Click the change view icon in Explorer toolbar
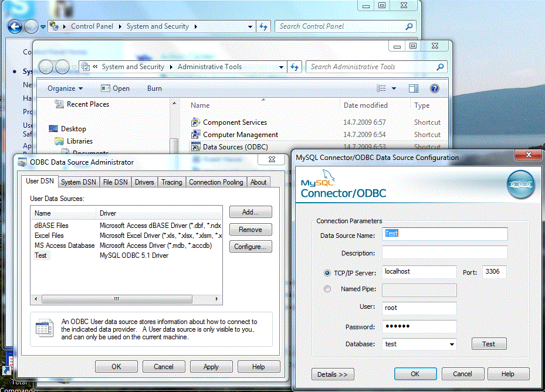Screen dimensions: 545x392 (382, 88)
